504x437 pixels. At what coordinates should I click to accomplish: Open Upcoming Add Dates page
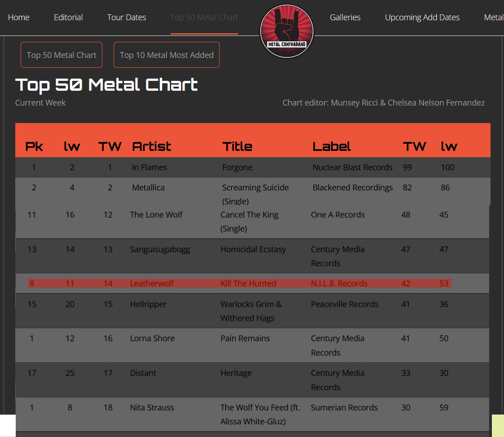[x=422, y=18]
